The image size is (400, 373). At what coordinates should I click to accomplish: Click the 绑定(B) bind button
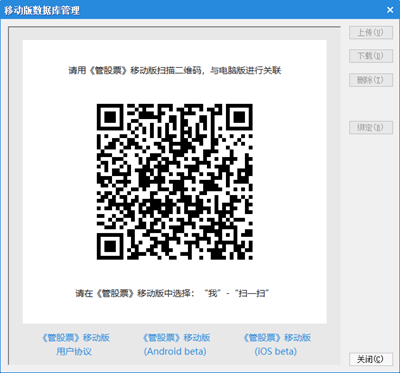[x=371, y=128]
